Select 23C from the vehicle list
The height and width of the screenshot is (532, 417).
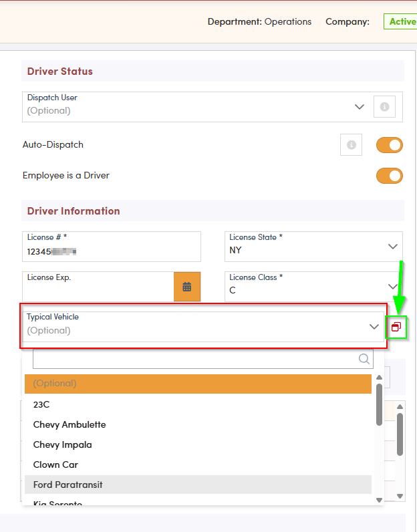pos(41,404)
